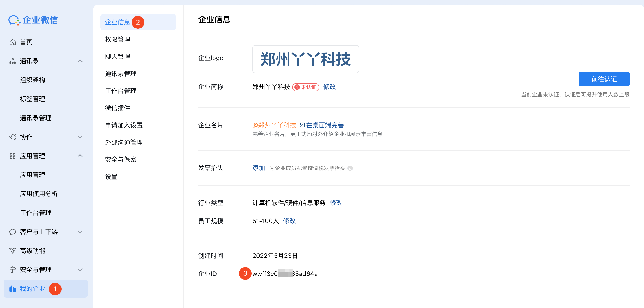Click the question mark in 未认证 badge
Image resolution: width=644 pixels, height=308 pixels.
297,87
